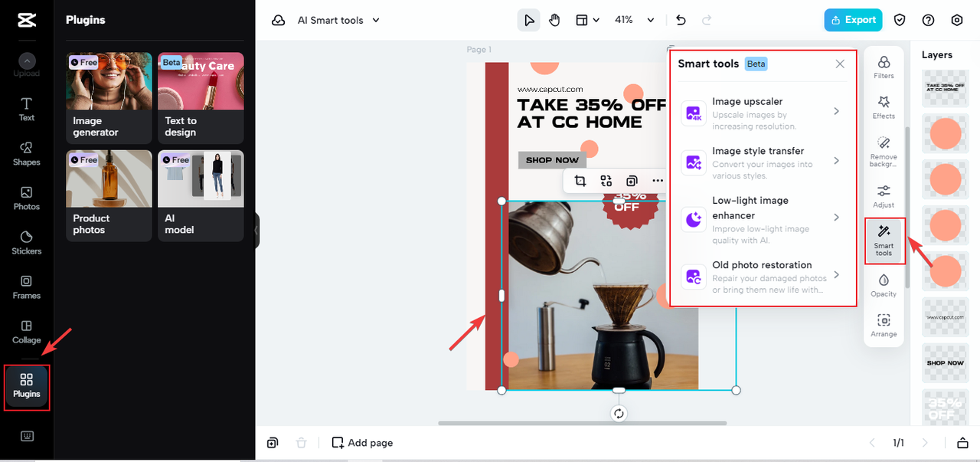Image resolution: width=980 pixels, height=462 pixels.
Task: Open the AI Smart tools project dropdown
Action: (x=338, y=21)
